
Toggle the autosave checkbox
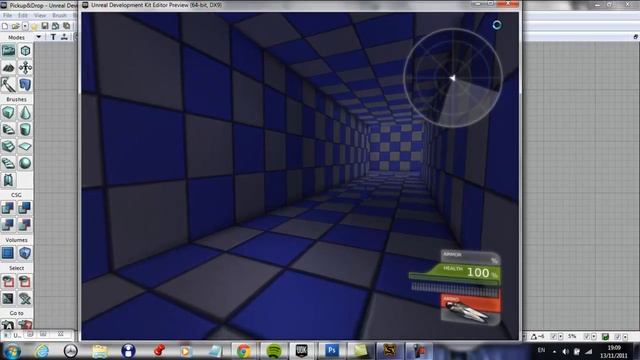pyautogui.click(x=618, y=337)
